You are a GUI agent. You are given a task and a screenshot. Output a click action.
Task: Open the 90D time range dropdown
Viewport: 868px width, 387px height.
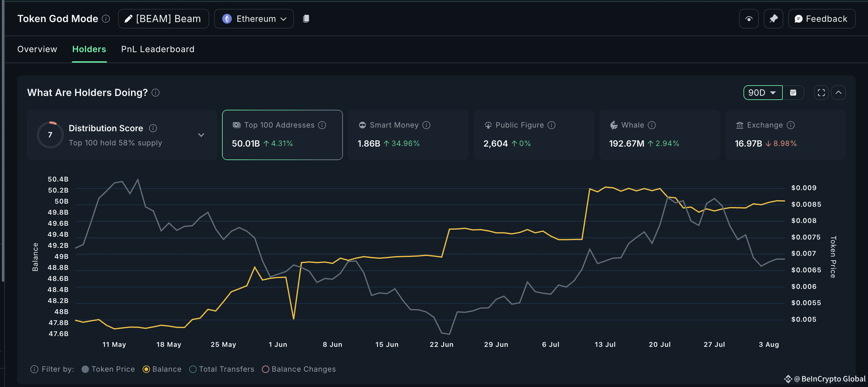pos(762,93)
